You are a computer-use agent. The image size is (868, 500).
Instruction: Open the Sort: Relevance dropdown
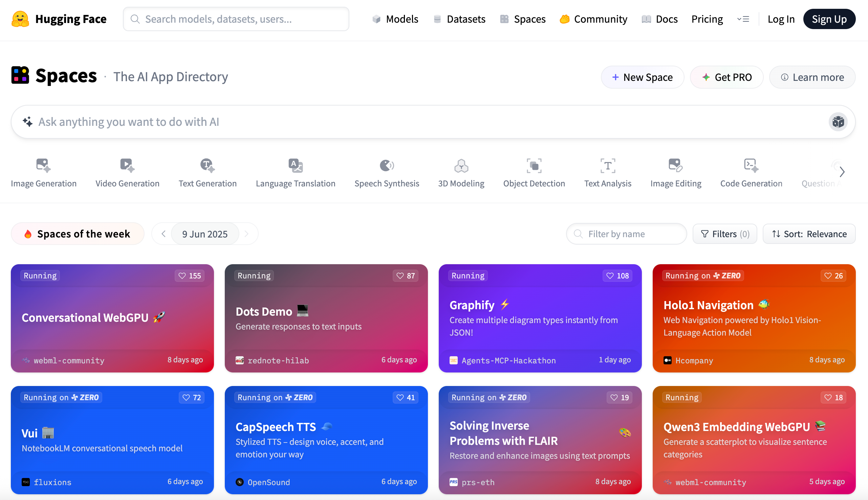[x=809, y=234]
